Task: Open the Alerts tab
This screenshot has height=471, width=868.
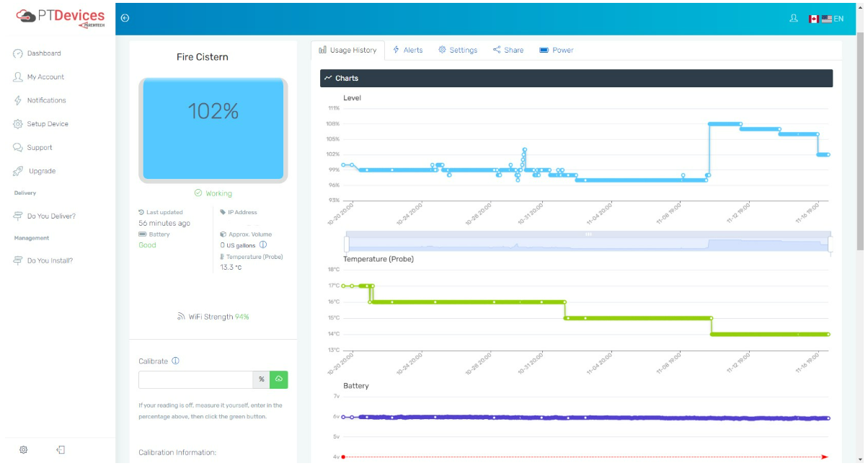Action: (407, 50)
